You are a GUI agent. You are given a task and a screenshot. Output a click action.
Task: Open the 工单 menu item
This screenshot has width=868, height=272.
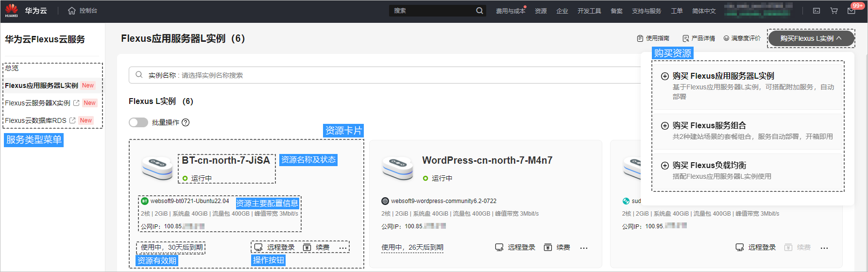[677, 11]
